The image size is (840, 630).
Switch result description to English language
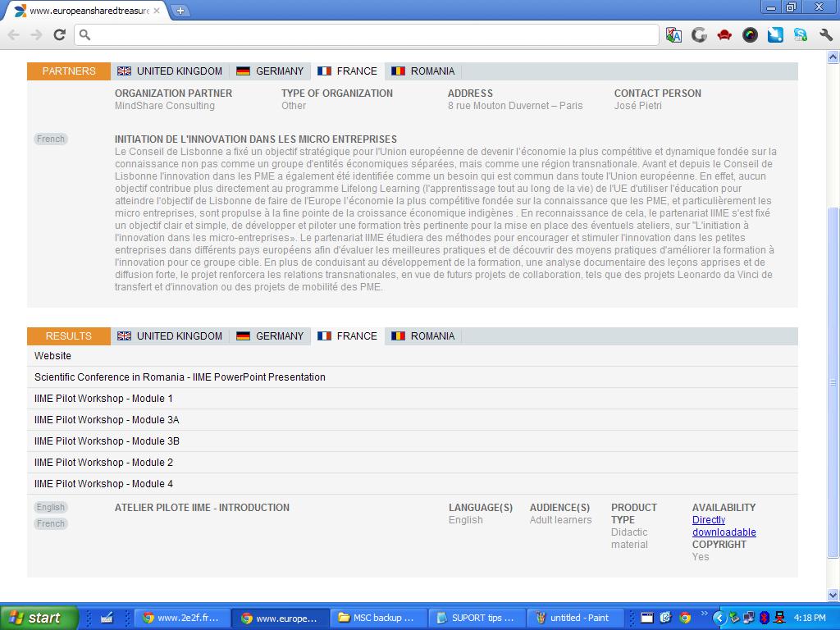pos(51,507)
